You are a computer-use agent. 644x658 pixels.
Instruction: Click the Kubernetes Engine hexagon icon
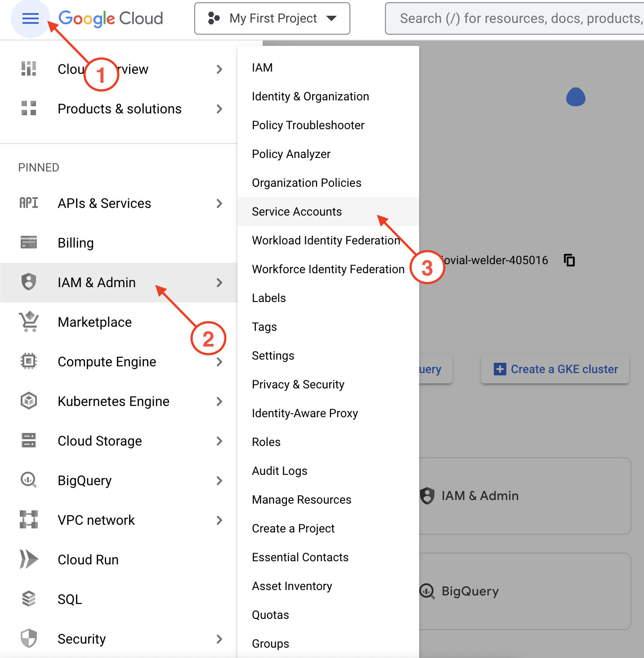click(x=29, y=401)
